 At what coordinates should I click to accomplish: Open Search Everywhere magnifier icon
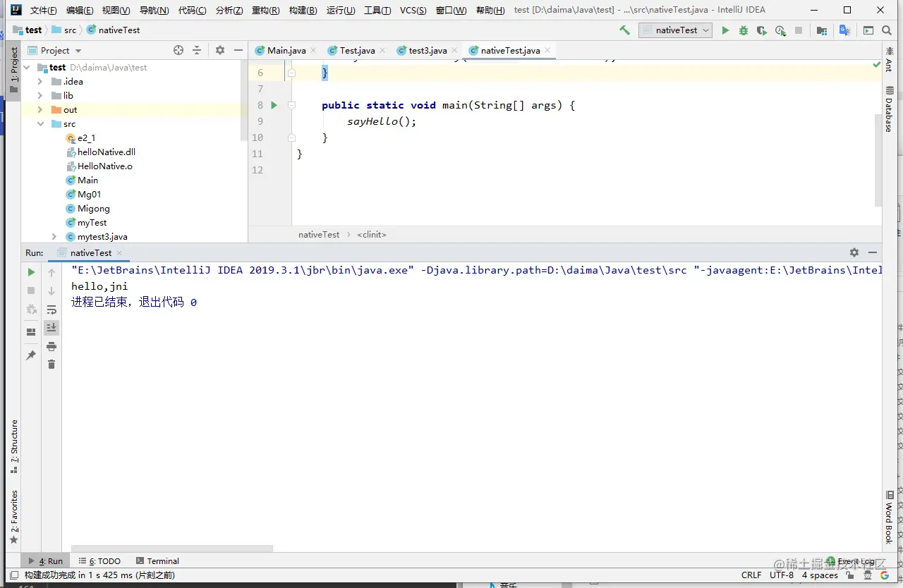point(888,30)
